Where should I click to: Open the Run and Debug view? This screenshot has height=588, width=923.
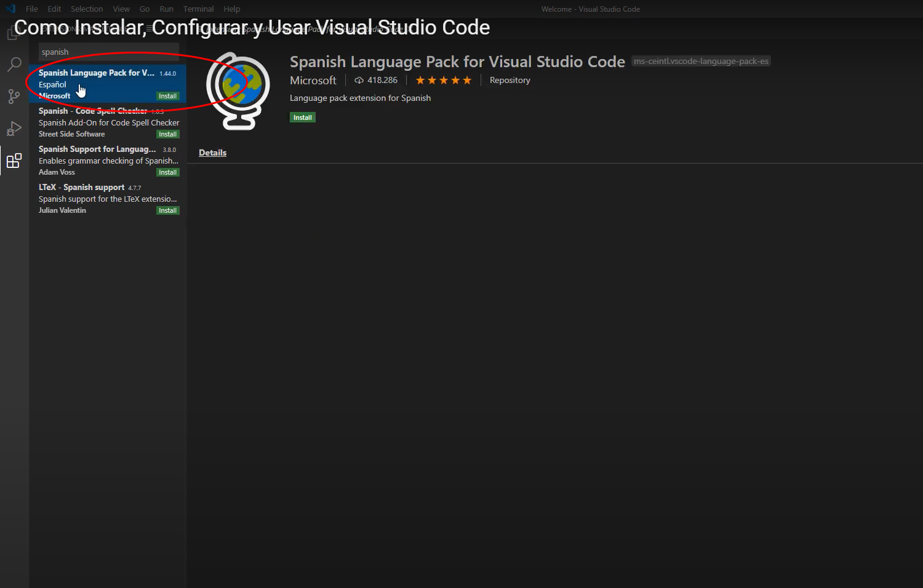[14, 129]
